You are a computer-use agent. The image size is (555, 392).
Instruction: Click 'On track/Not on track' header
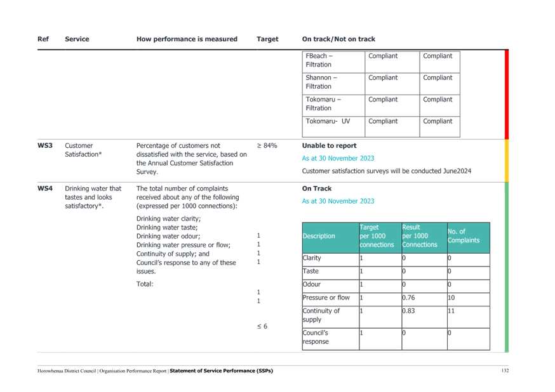[x=338, y=39]
